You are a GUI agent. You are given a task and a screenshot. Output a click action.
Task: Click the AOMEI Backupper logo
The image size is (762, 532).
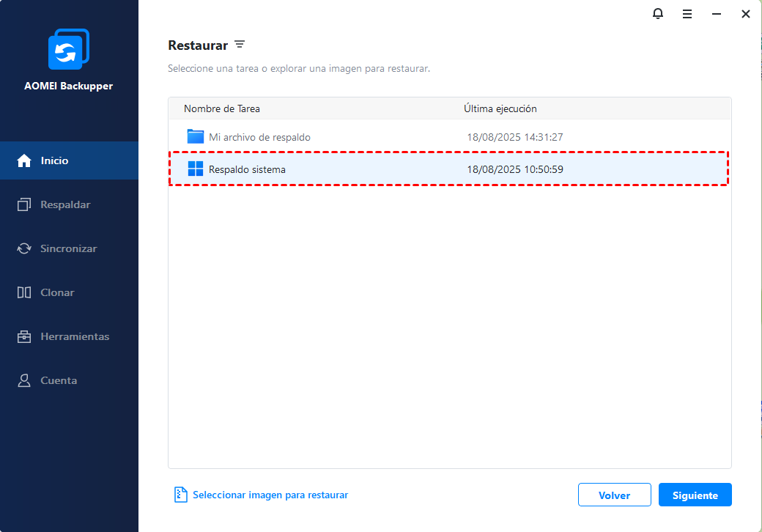[69, 49]
